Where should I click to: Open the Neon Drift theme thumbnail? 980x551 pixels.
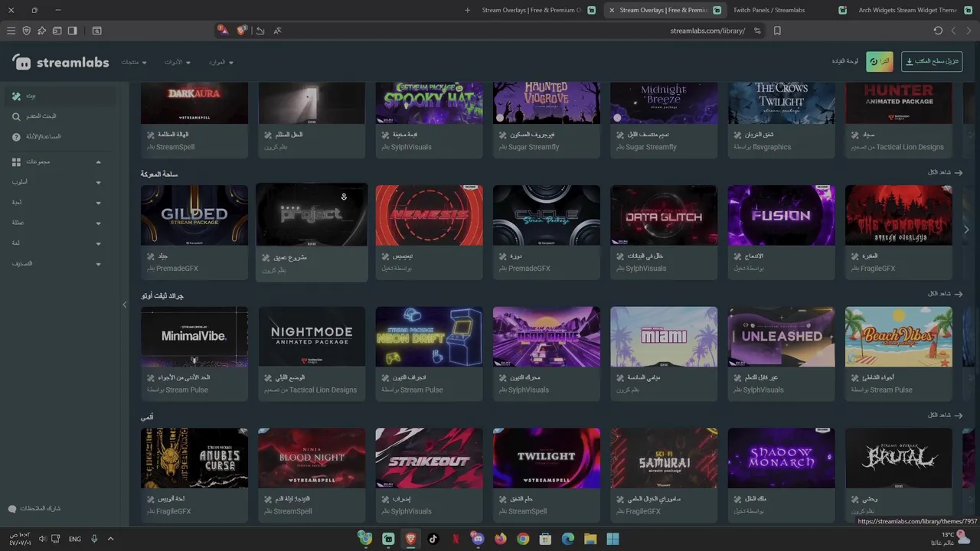click(430, 337)
